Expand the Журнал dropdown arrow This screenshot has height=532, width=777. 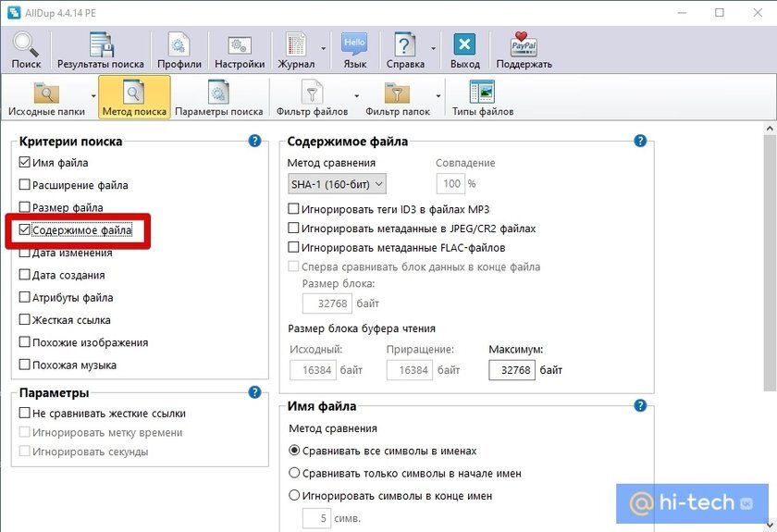pyautogui.click(x=324, y=49)
